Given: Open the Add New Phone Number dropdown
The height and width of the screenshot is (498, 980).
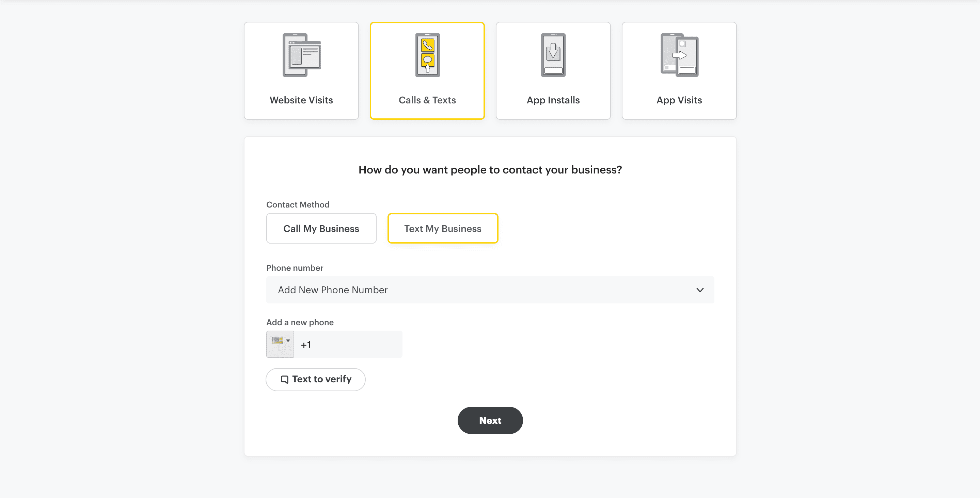Looking at the screenshot, I should click(x=490, y=290).
